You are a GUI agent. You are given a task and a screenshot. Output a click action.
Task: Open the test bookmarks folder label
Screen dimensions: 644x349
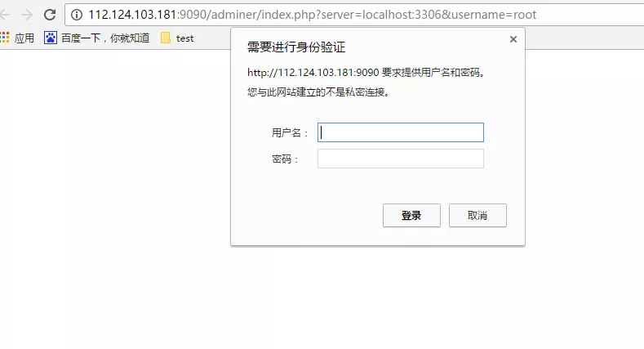click(184, 38)
